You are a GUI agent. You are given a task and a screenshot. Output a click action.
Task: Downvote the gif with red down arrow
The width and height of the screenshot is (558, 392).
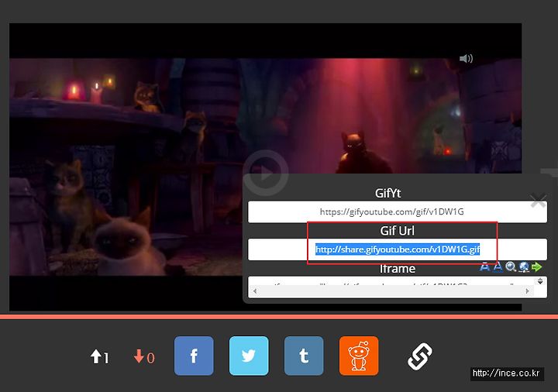coord(139,356)
